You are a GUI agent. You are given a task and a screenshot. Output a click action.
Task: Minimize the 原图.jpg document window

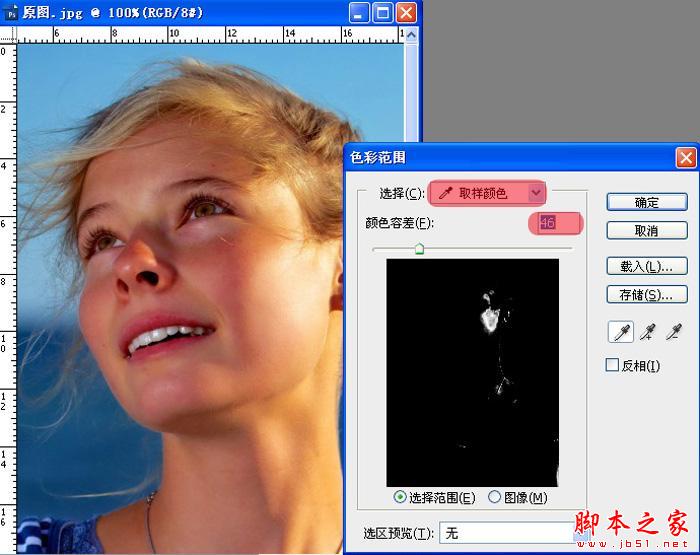pyautogui.click(x=359, y=13)
